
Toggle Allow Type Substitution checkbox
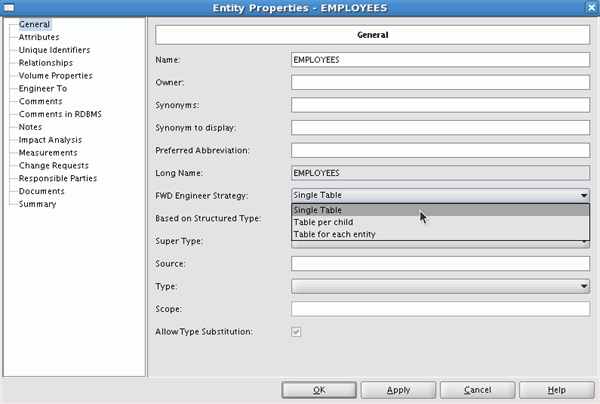click(x=296, y=332)
